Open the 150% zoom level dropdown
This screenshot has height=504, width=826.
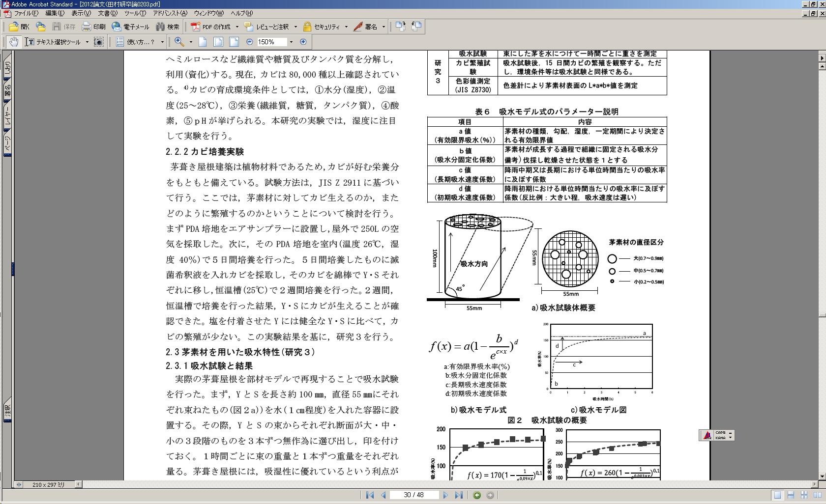291,42
